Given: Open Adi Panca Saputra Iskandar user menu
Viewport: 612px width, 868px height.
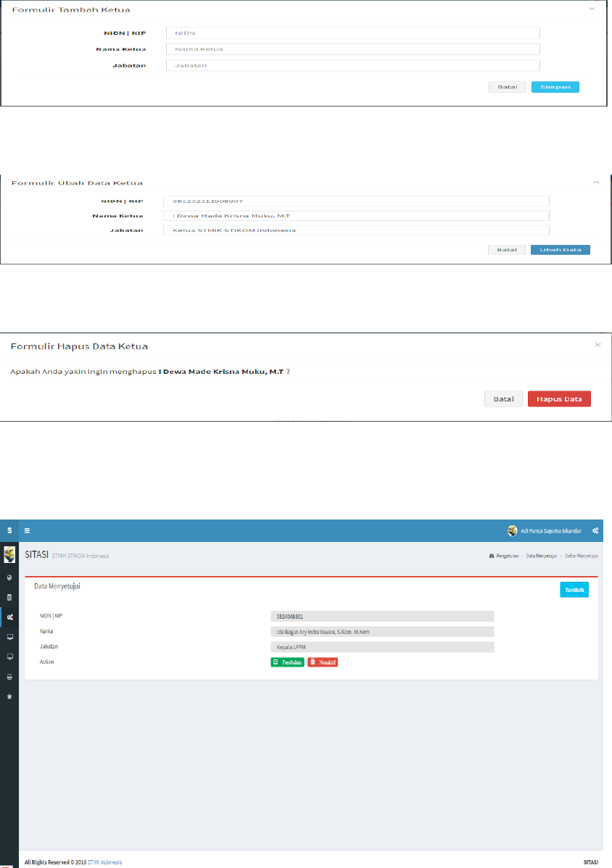Looking at the screenshot, I should 545,531.
